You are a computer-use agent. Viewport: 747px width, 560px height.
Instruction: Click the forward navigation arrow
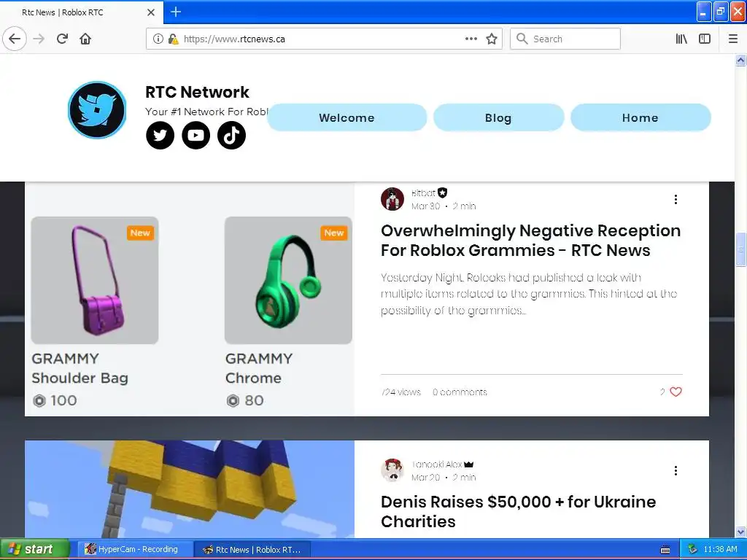(x=39, y=39)
